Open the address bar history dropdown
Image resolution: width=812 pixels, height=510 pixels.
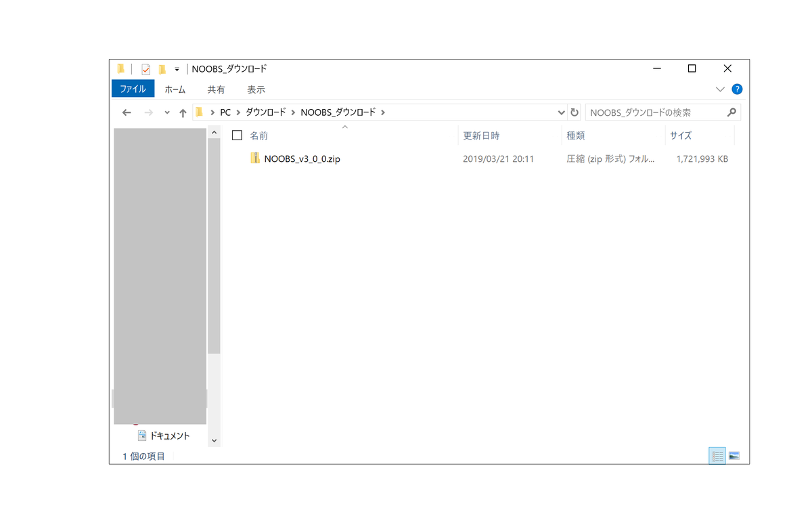(x=561, y=112)
